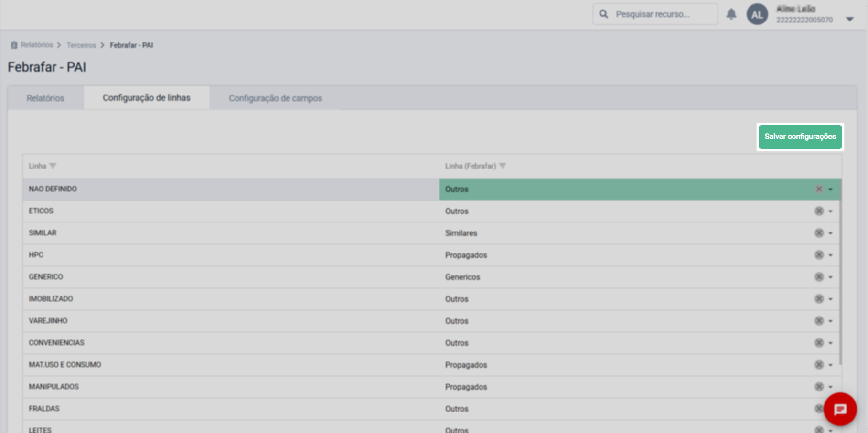Open dropdown arrow for IMOBILIZADO row

tap(831, 299)
